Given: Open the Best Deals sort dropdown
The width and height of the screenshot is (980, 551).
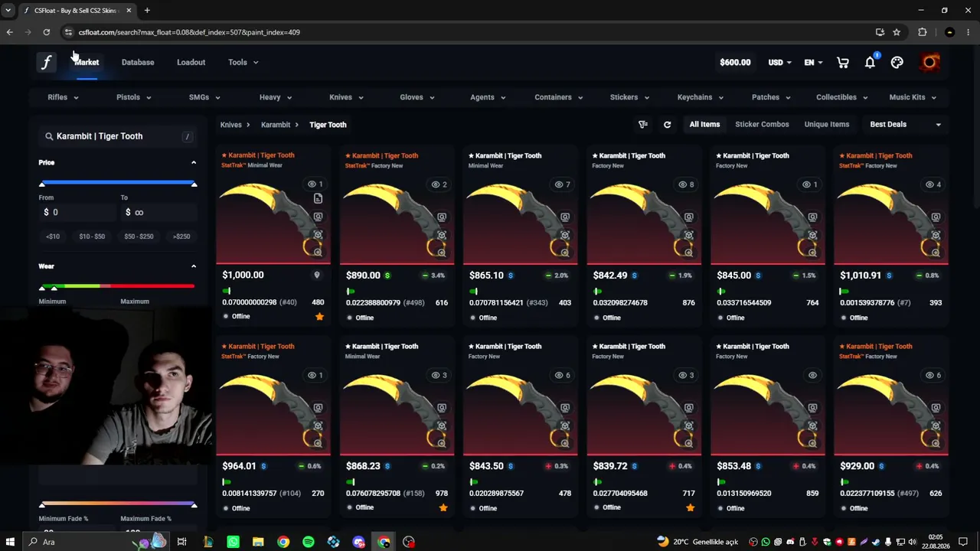Looking at the screenshot, I should [906, 125].
